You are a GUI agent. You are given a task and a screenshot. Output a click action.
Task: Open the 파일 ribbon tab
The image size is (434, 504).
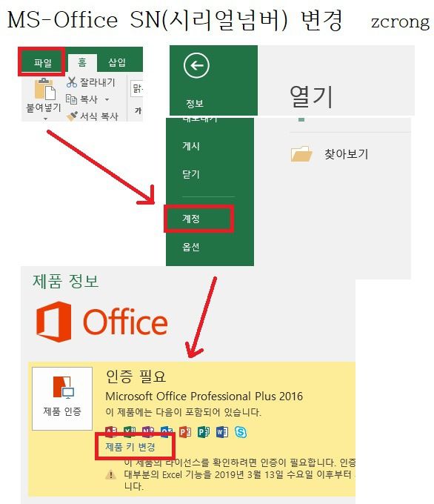pyautogui.click(x=43, y=62)
